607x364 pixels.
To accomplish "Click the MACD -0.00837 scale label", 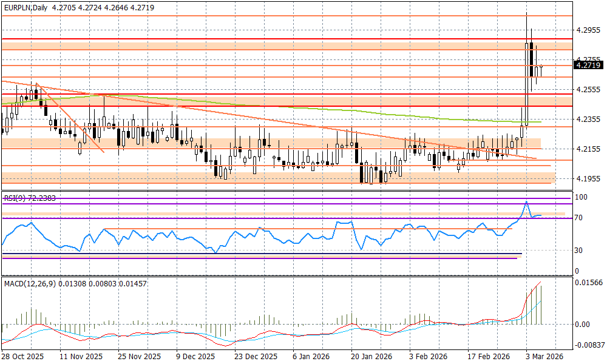I will pos(588,345).
